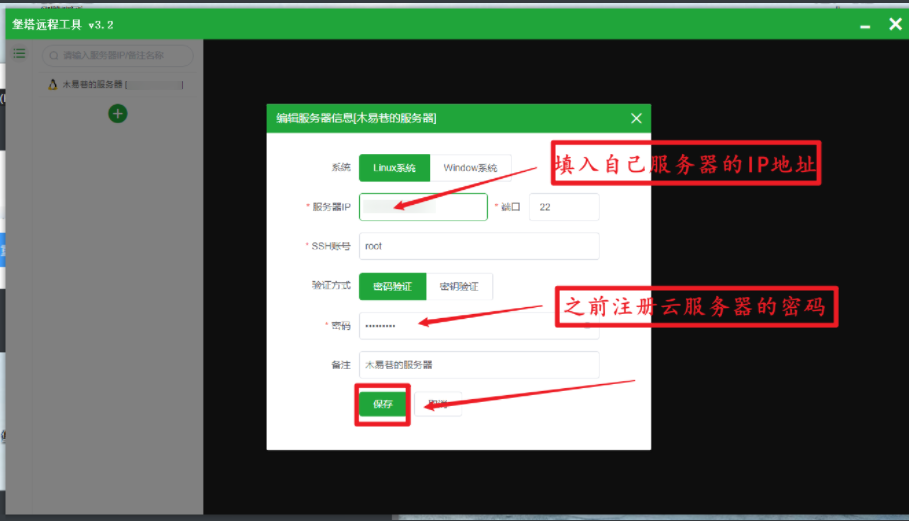This screenshot has width=909, height=521.
Task: Close the 堡塔远程工具 window
Action: coord(895,24)
